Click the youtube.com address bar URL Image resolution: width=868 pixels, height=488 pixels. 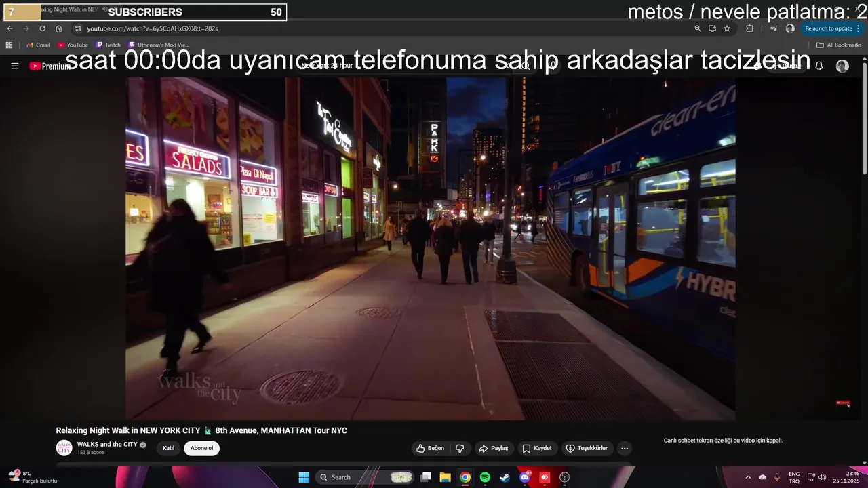152,28
